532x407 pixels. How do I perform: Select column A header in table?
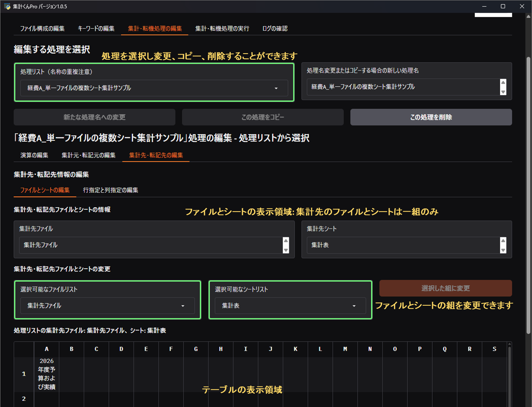click(x=47, y=349)
